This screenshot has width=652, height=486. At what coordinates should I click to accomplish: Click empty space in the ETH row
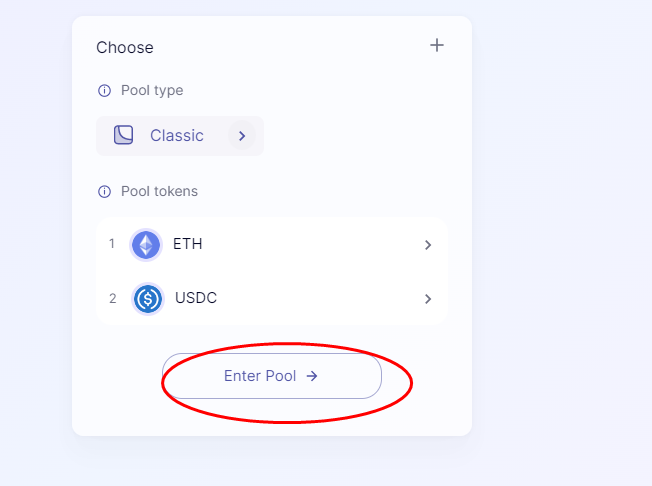coord(310,245)
